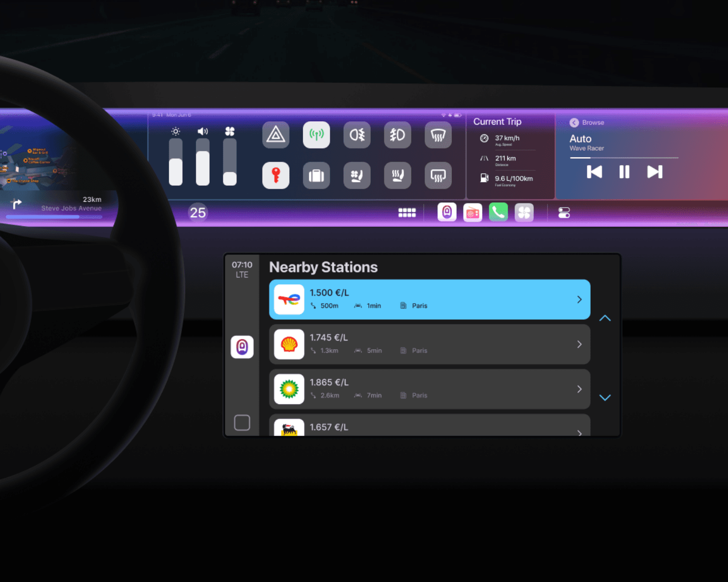Open the control toggles icon in dock
The image size is (728, 582).
pyautogui.click(x=564, y=212)
